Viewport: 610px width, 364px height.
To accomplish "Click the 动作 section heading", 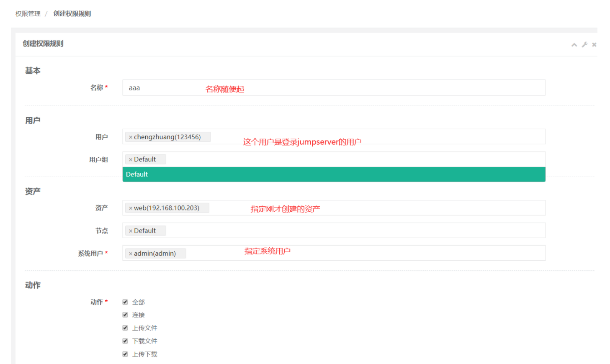I will click(x=33, y=285).
